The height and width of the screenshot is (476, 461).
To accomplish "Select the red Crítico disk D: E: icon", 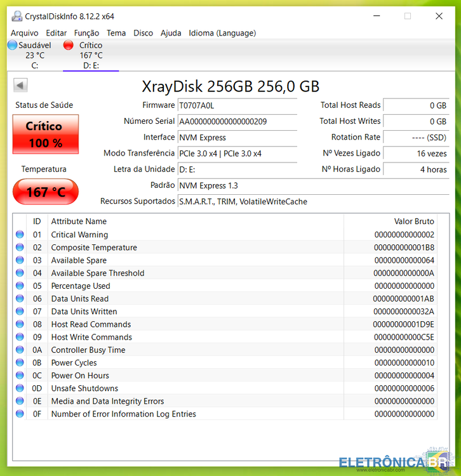I will tap(69, 45).
